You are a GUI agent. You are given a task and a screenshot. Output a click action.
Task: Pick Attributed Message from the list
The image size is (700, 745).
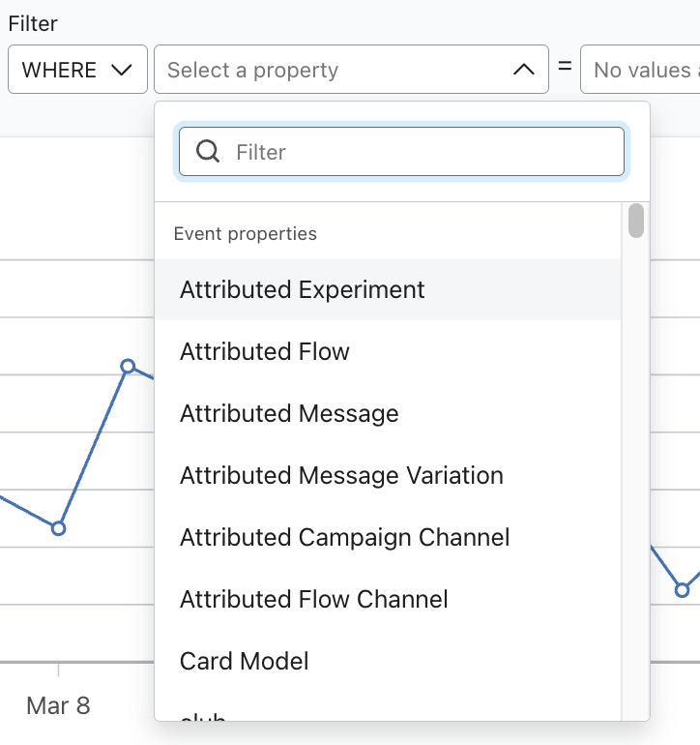pos(289,413)
